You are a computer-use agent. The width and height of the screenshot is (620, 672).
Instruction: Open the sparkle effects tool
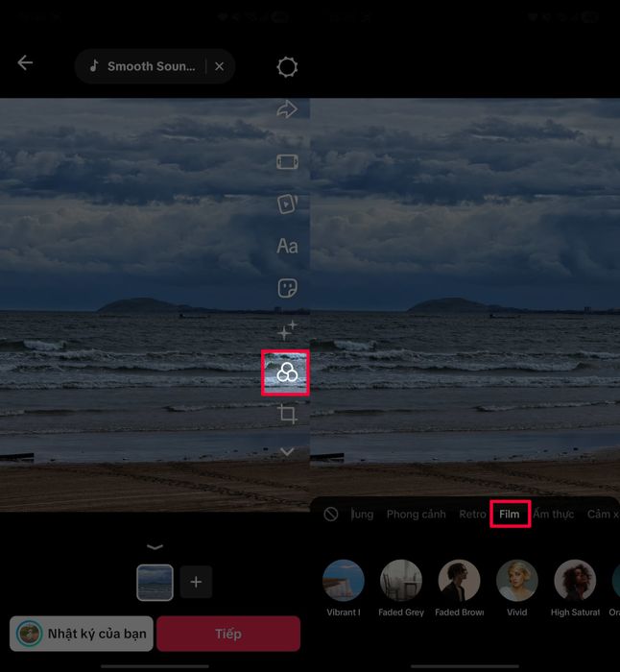[287, 330]
